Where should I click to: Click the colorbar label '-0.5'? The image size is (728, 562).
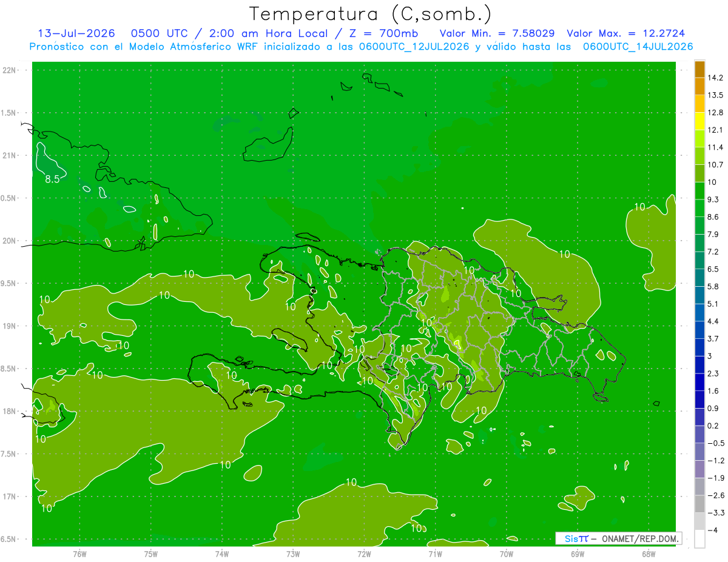(x=716, y=443)
